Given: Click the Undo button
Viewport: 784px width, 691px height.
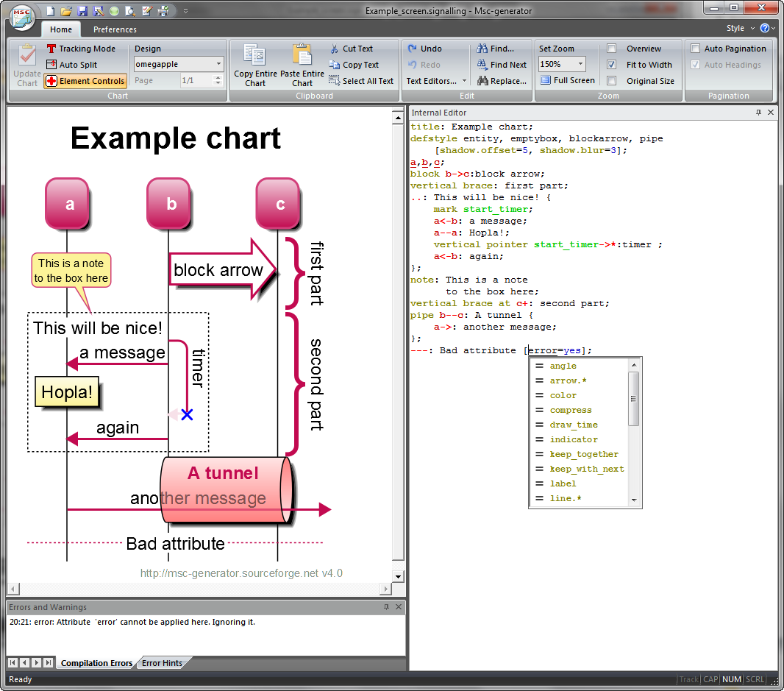Looking at the screenshot, I should point(425,49).
